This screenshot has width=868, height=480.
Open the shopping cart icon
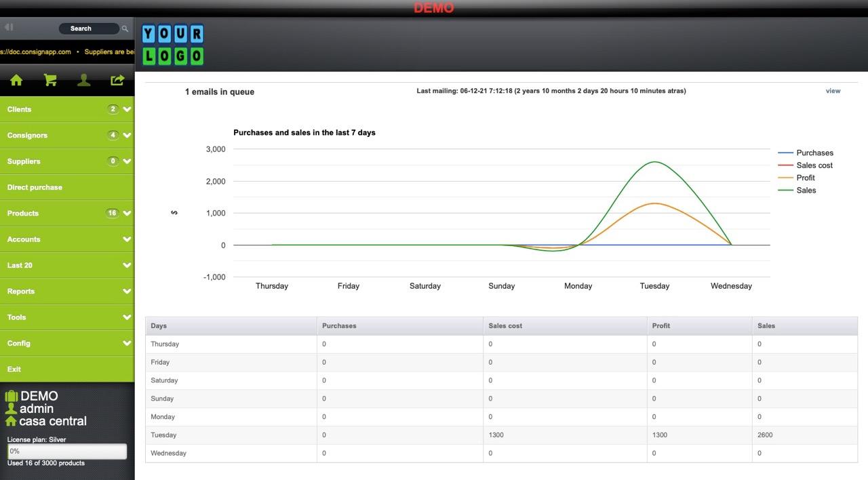50,80
